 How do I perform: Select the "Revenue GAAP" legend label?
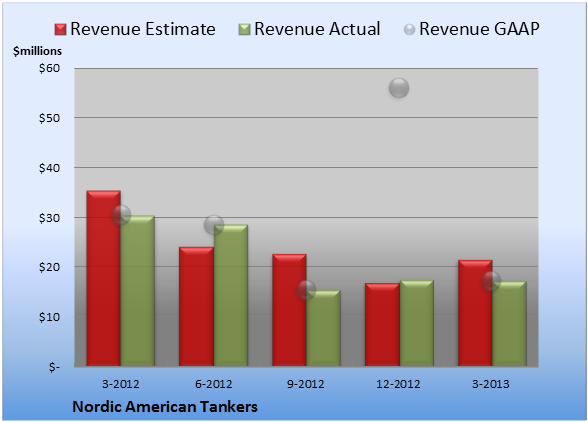pos(479,29)
